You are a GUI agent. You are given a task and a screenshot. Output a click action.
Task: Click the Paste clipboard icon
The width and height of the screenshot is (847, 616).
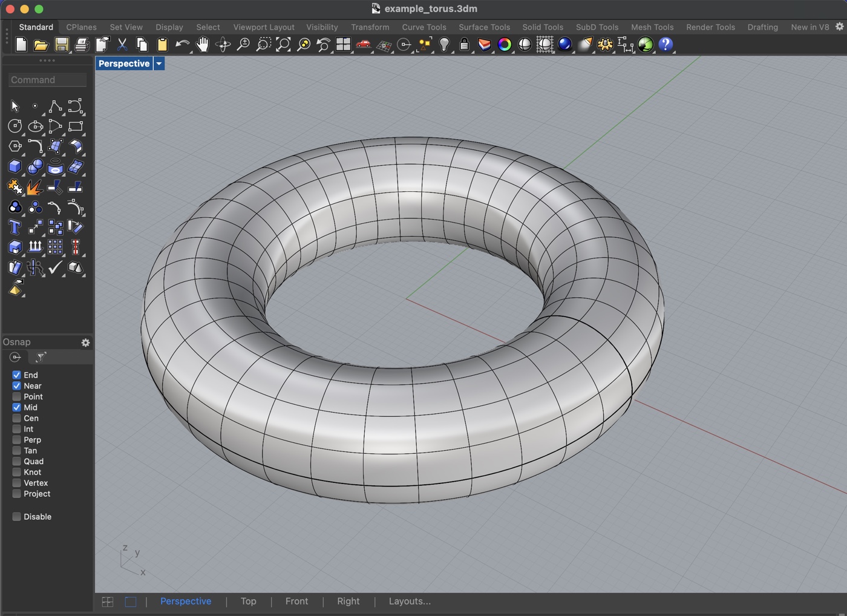coord(162,44)
